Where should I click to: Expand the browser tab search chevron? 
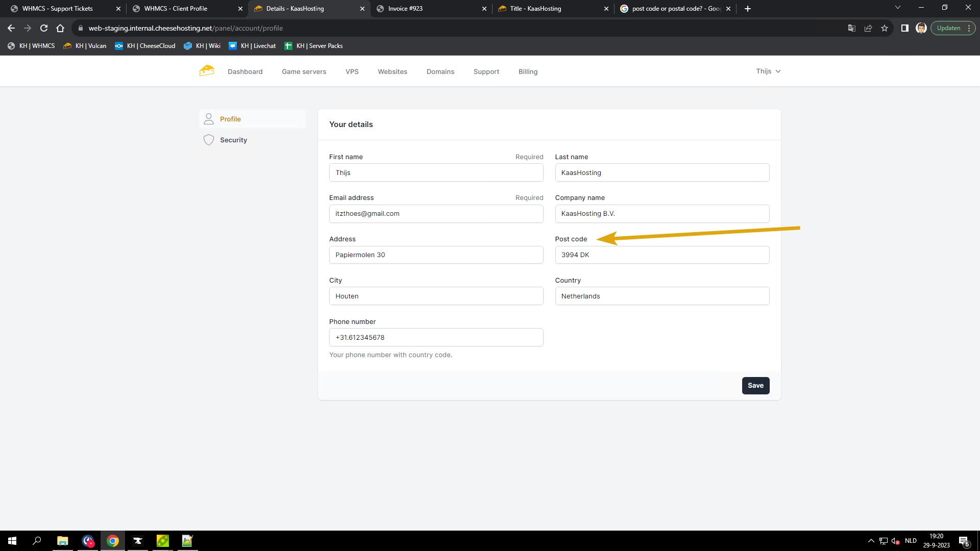pos(898,8)
